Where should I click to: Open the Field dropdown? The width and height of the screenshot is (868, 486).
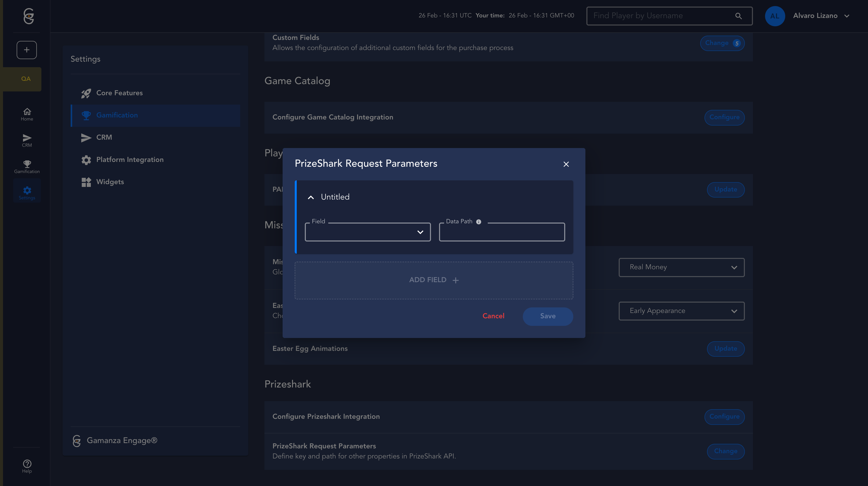point(368,232)
